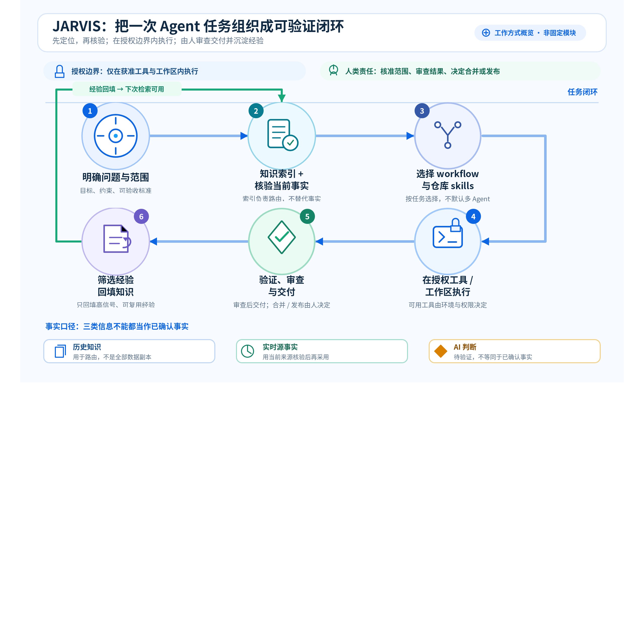This screenshot has width=644, height=644.
Task: Click the 经验回填 → 下次检索可用 label
Action: point(127,89)
